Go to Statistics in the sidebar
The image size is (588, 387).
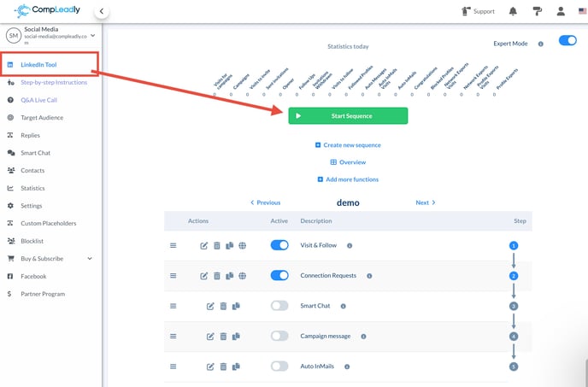[x=32, y=188]
